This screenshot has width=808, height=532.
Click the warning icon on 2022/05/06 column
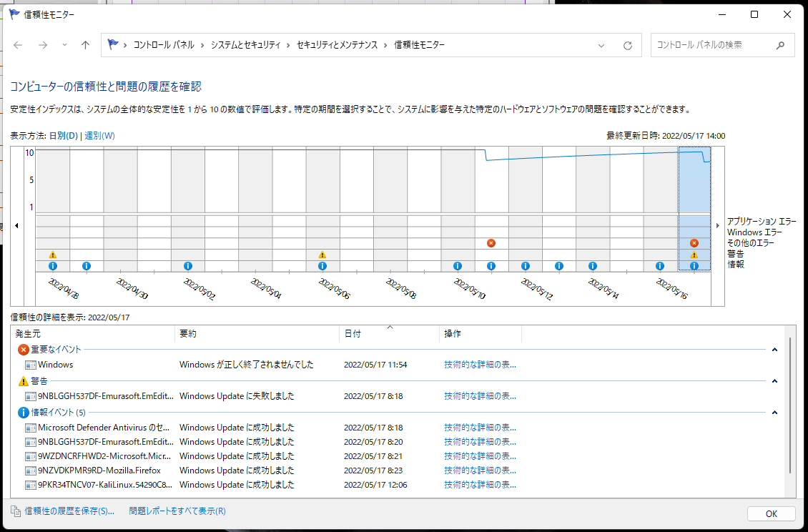pos(322,255)
